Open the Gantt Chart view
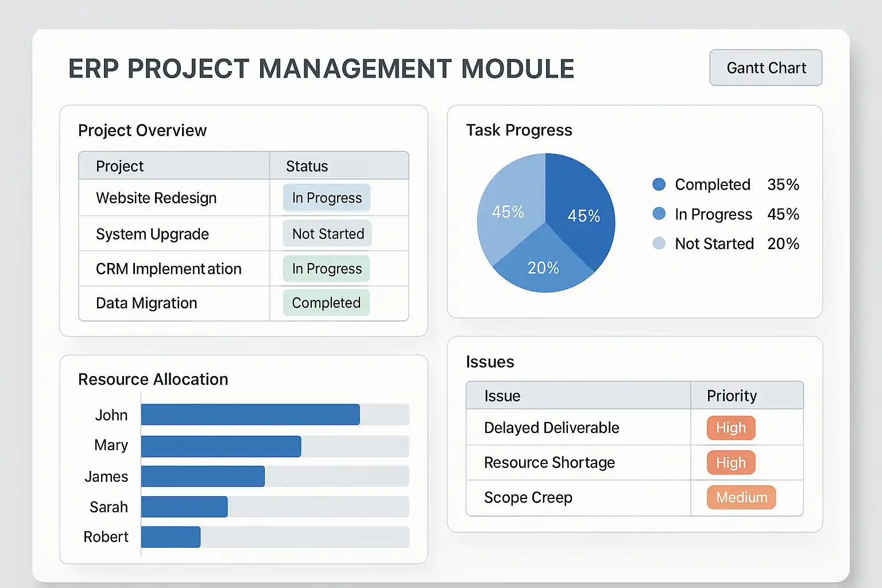 click(765, 68)
